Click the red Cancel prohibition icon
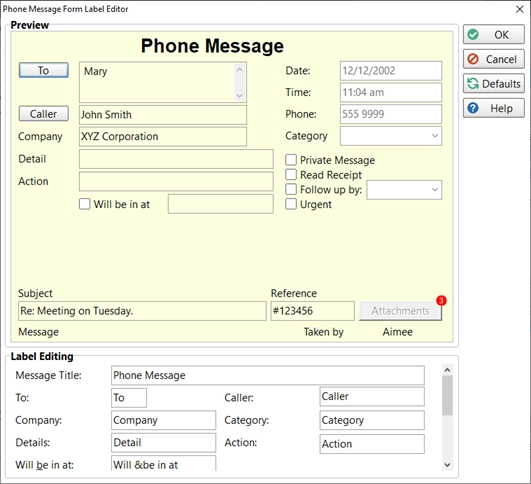 pos(473,59)
